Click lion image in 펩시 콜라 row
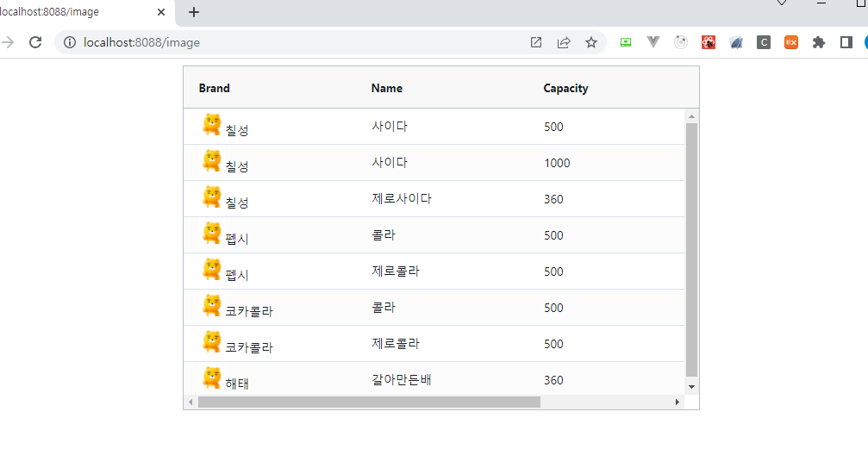This screenshot has height=468, width=868. (211, 233)
